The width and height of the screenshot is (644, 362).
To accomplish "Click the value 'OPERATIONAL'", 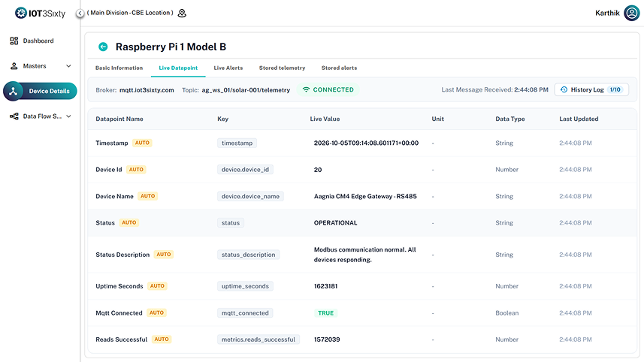I will coord(336,223).
